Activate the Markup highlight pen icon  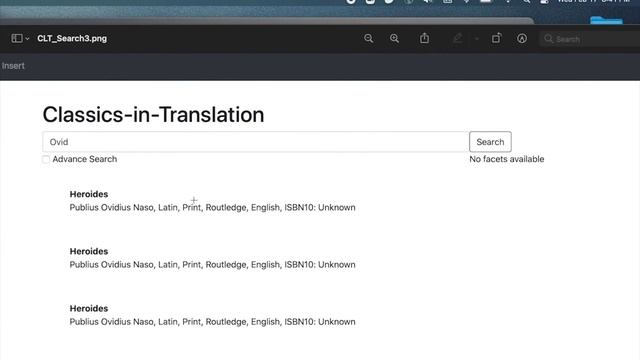pyautogui.click(x=457, y=38)
